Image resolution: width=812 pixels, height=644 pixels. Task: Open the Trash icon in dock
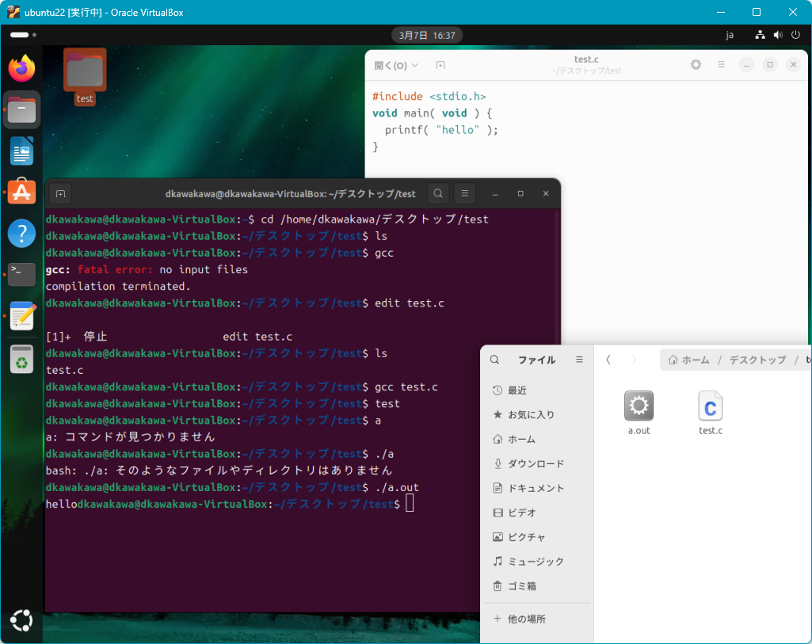(x=21, y=359)
